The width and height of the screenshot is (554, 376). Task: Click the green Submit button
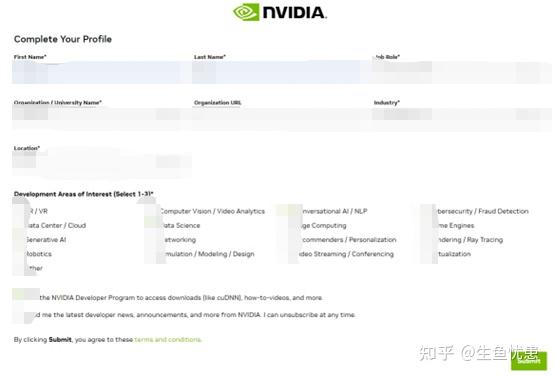(529, 361)
